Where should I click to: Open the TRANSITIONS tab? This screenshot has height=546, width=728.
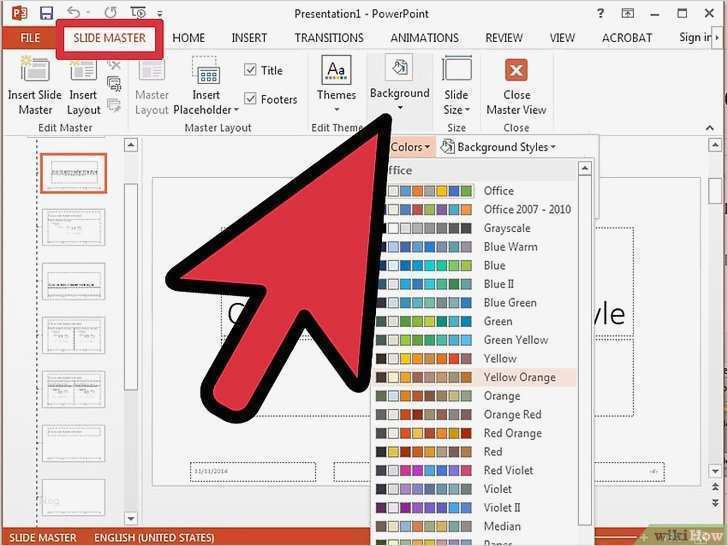pos(329,38)
